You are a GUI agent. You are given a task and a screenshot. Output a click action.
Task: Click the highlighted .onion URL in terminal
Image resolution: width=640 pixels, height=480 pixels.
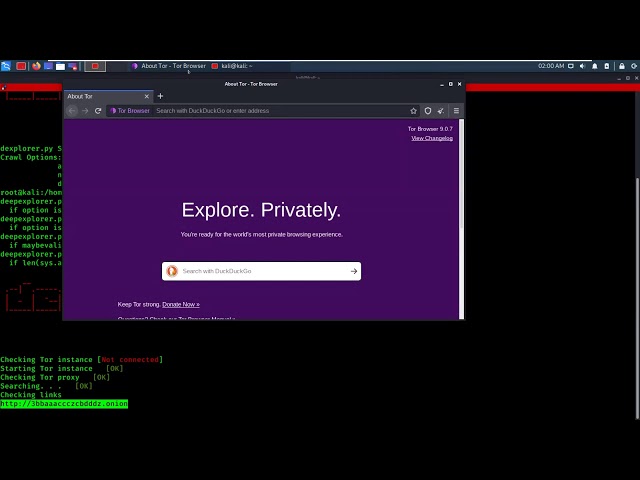click(64, 404)
